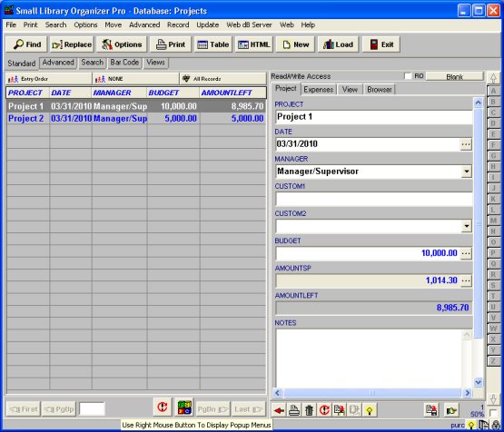The width and height of the screenshot is (504, 432).
Task: Open the AMOUNTSP ellipsis button
Action: [x=466, y=280]
